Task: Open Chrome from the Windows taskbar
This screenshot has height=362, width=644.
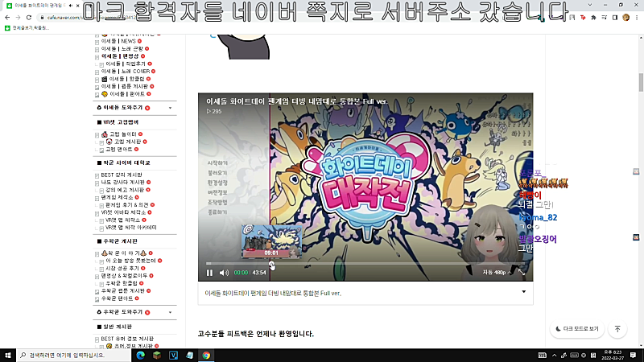Action: tap(206, 355)
